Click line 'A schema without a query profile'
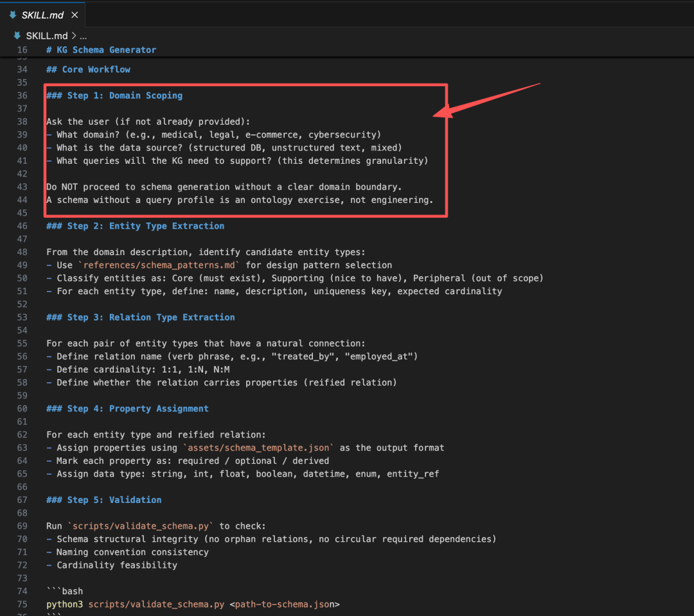Screen dimensions: 694x616 click(x=240, y=200)
